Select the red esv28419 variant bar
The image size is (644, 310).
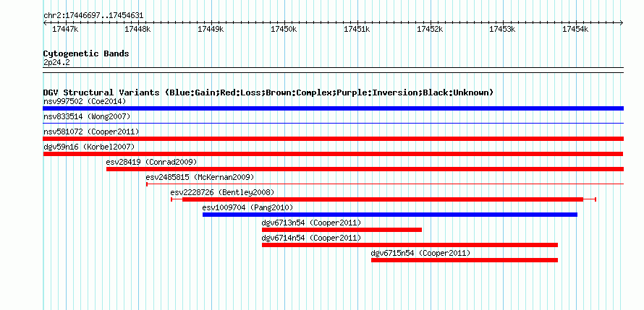(365, 169)
